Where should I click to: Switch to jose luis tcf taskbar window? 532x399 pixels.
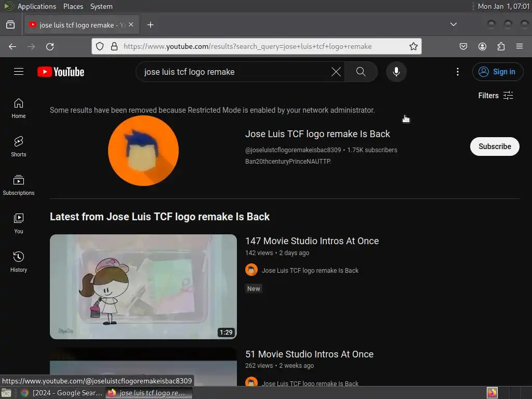click(x=149, y=393)
